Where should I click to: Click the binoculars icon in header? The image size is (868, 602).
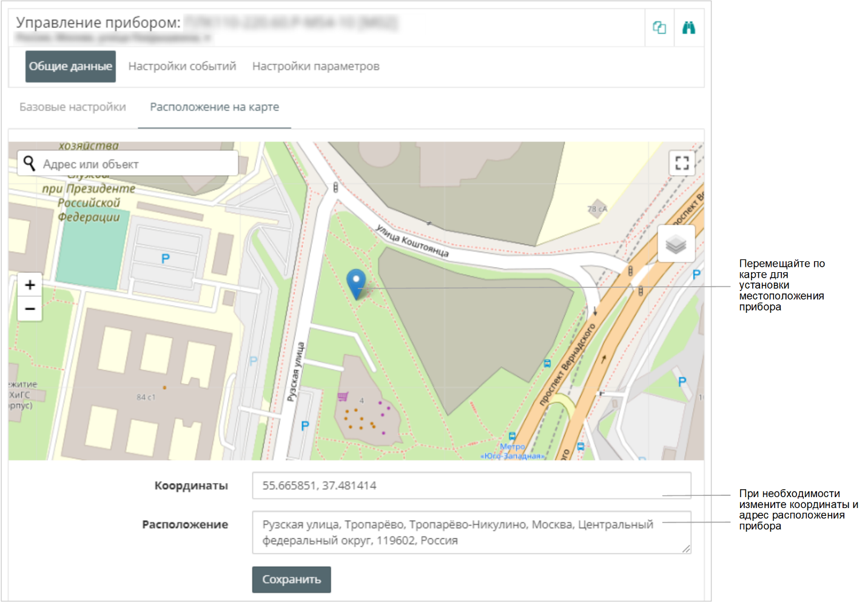pyautogui.click(x=688, y=28)
